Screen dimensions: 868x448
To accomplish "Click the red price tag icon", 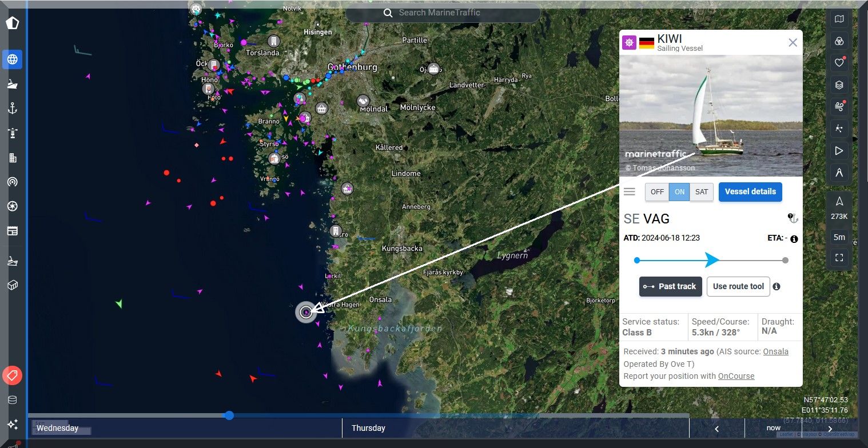I will pos(12,375).
